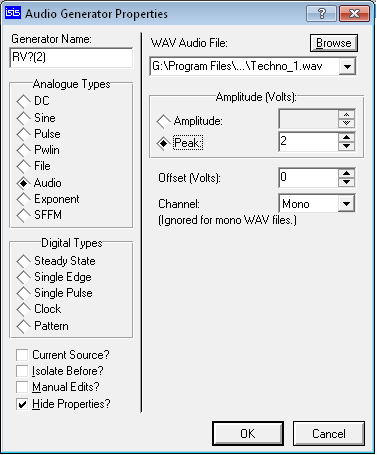This screenshot has width=377, height=455.
Task: Decrease the Offset value with down arrow
Action: (346, 182)
